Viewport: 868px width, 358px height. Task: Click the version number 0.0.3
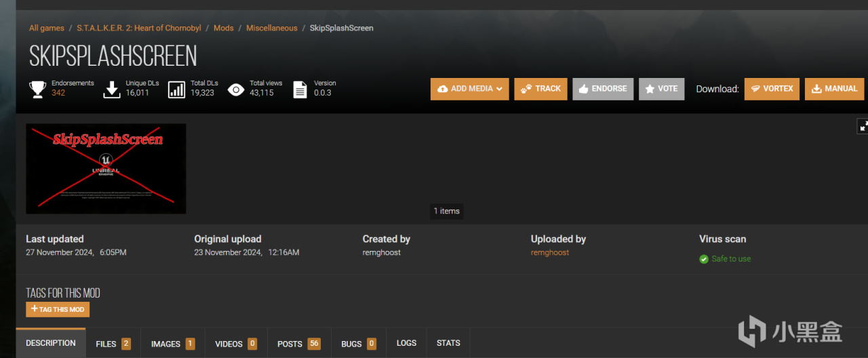click(323, 93)
